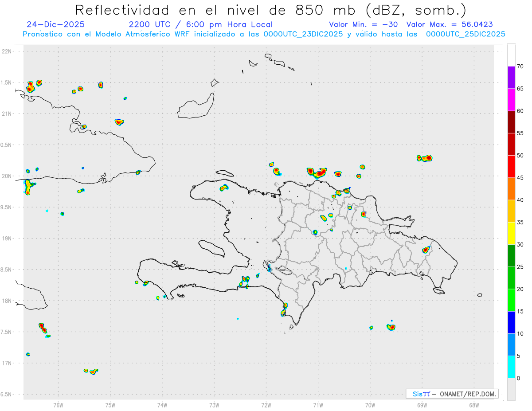The height and width of the screenshot is (411, 532).
Task: Pick the orange 40-45 dBZ colorbar segment
Action: click(511, 189)
